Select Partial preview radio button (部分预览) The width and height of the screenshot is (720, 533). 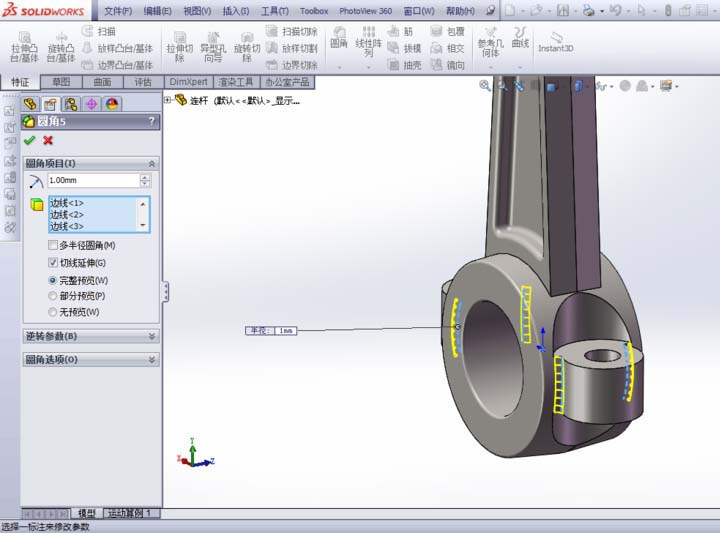[52, 296]
